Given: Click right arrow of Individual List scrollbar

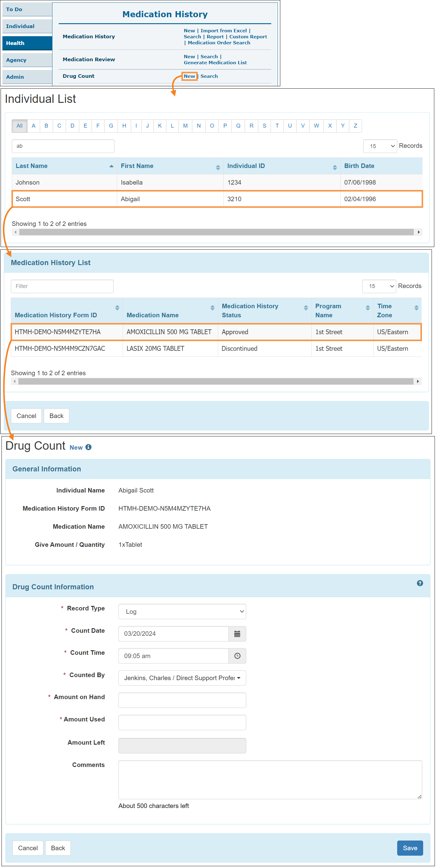Looking at the screenshot, I should [x=419, y=232].
